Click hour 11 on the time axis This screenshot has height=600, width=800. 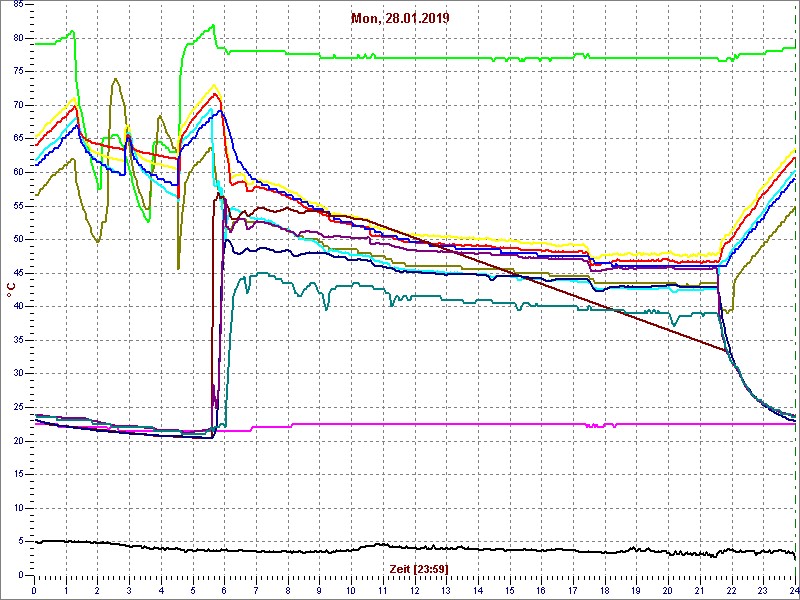pos(383,590)
